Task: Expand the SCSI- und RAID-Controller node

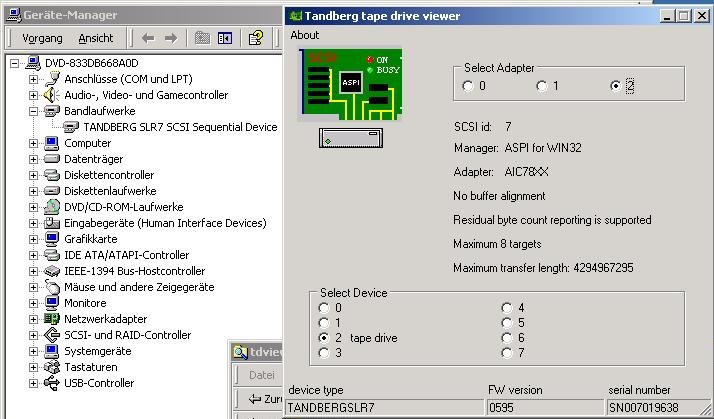Action: coord(33,335)
